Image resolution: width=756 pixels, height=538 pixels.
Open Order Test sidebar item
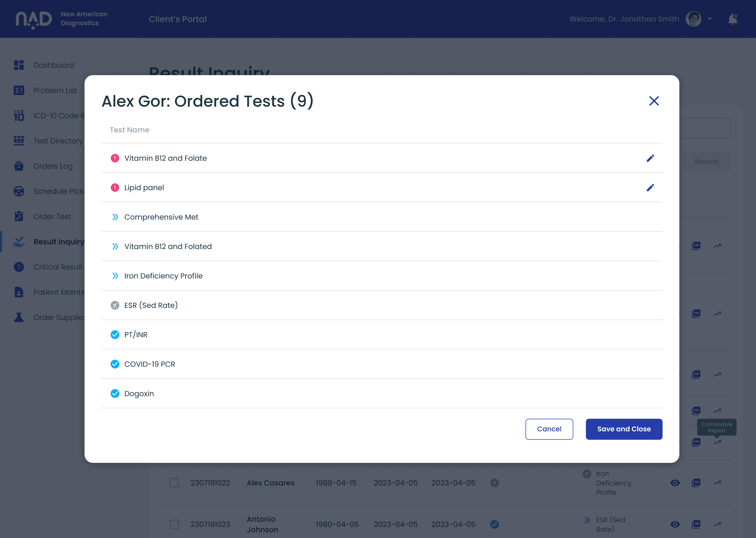point(42,216)
